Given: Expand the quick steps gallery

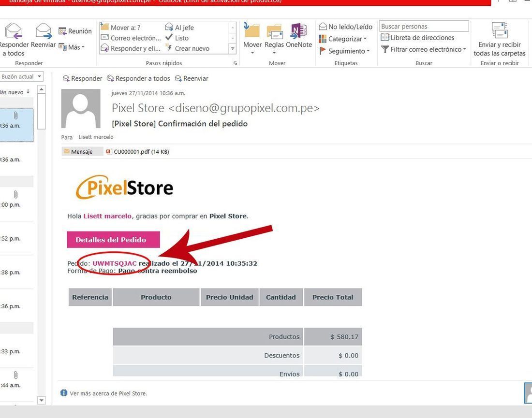Looking at the screenshot, I should [x=233, y=49].
